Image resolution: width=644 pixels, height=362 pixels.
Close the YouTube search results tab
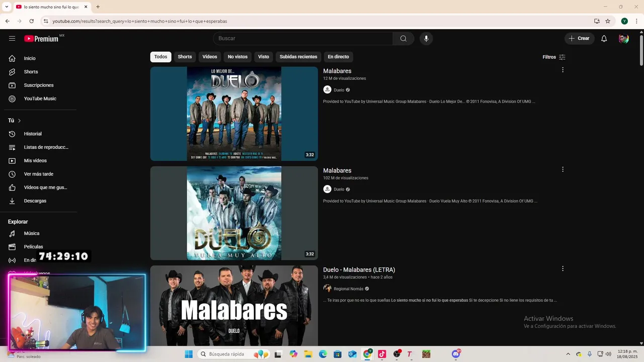coord(86,7)
